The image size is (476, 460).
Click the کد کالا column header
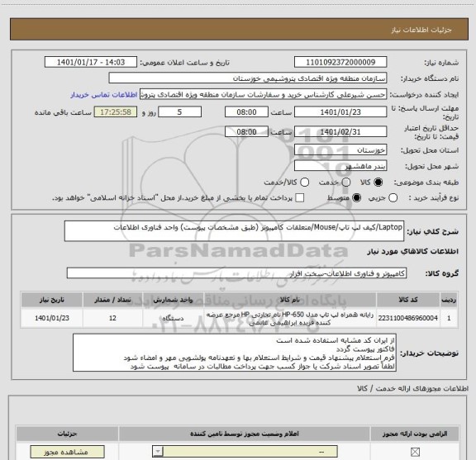coord(408,300)
